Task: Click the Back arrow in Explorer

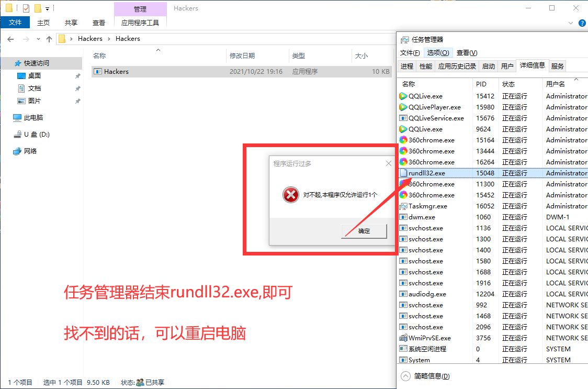Action: coord(10,39)
